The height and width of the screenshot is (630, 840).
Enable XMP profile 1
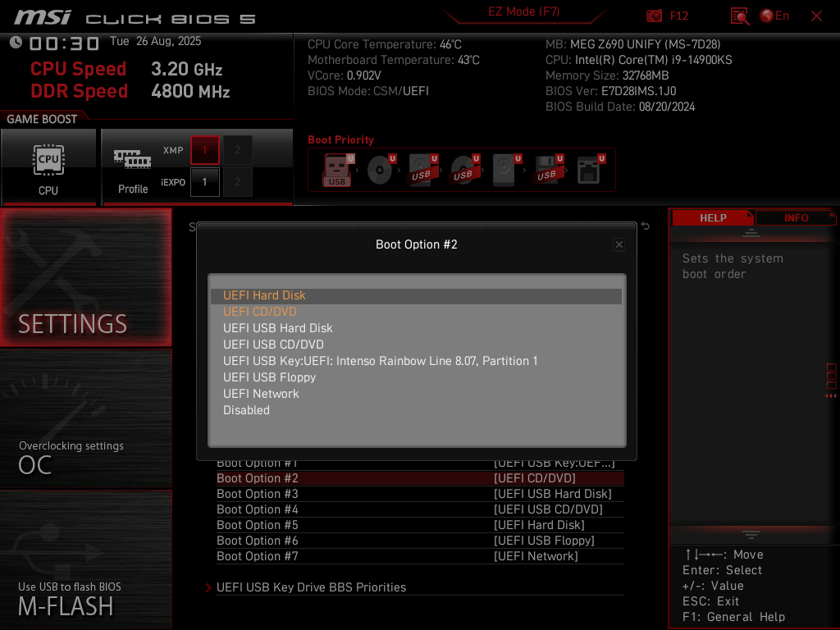204,150
